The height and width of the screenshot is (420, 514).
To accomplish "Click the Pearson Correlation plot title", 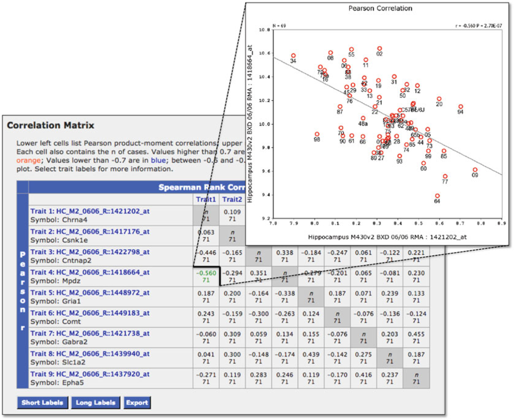I will pos(380,9).
